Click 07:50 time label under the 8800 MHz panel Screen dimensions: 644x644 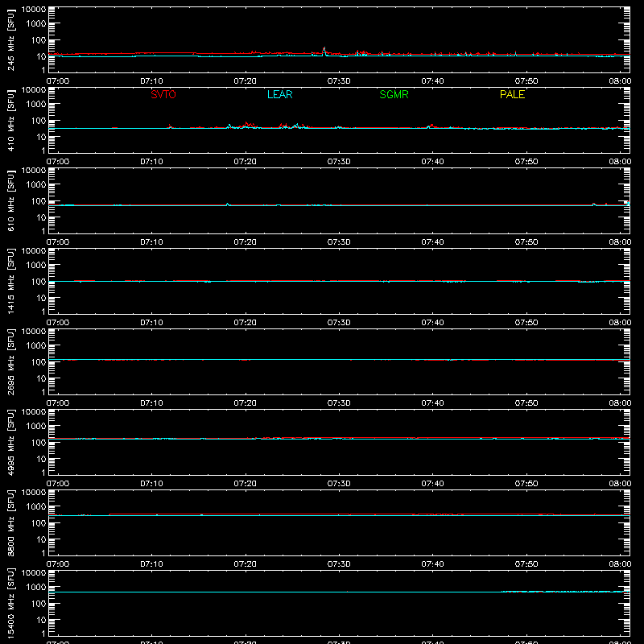[x=526, y=564]
